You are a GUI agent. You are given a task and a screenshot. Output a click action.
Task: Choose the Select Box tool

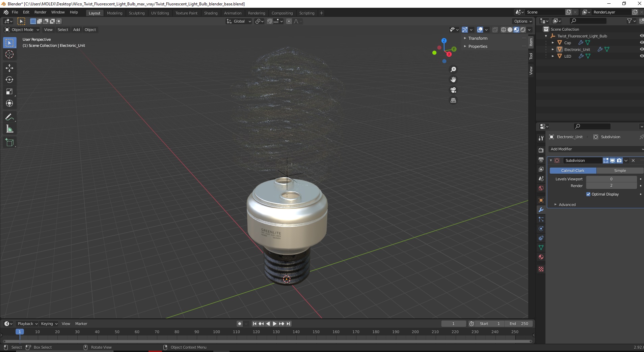point(9,42)
